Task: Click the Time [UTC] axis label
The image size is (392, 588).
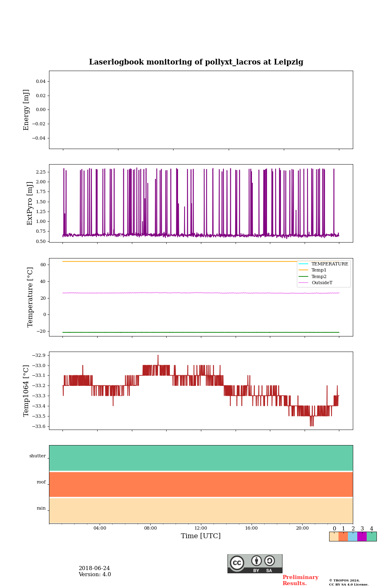Action: pyautogui.click(x=201, y=536)
